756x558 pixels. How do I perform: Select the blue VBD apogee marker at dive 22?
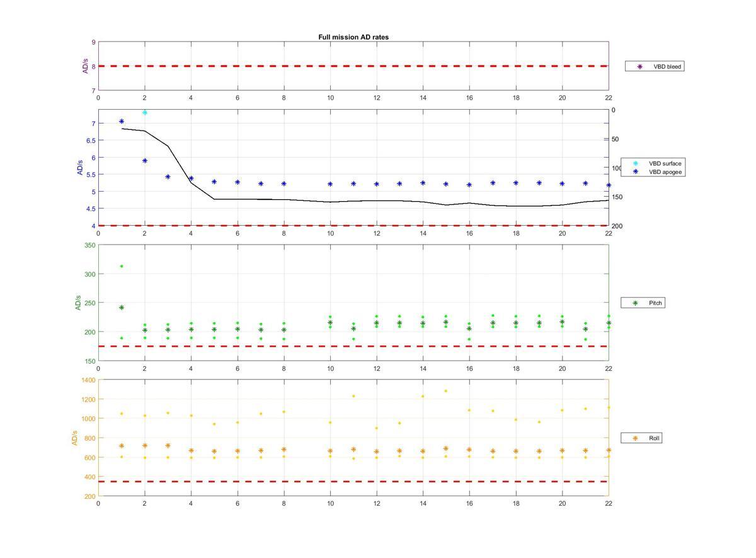608,185
